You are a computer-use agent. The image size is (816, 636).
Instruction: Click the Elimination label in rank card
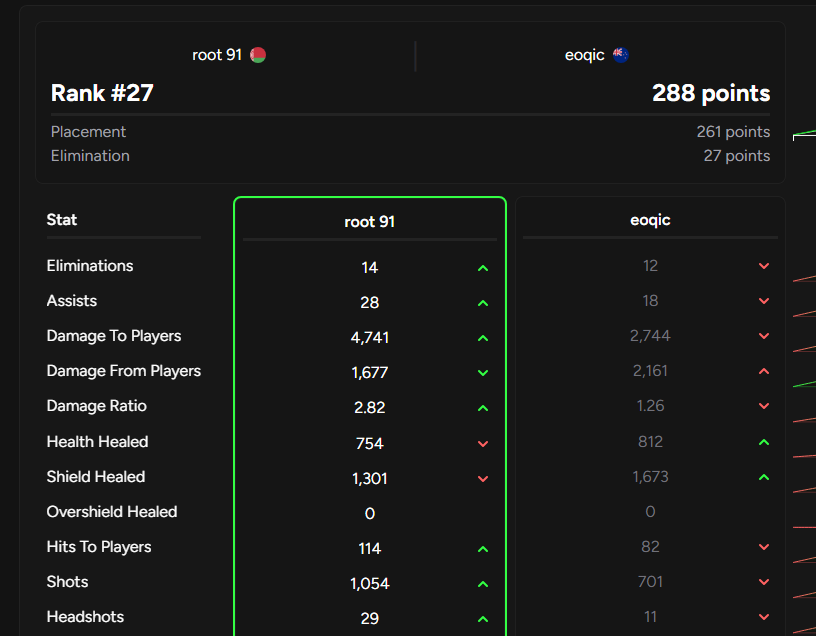tap(90, 156)
